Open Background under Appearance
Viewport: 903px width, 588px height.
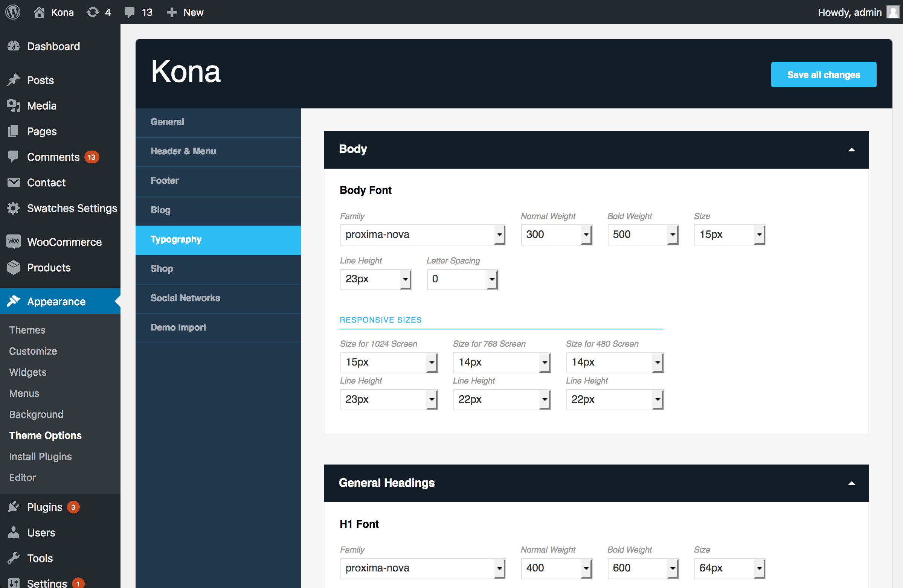[37, 414]
